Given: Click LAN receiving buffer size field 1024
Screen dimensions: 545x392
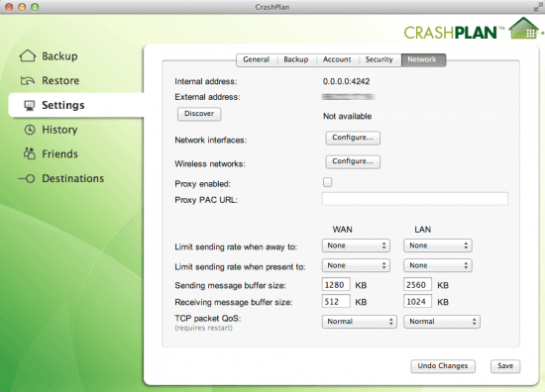Looking at the screenshot, I should (x=417, y=301).
